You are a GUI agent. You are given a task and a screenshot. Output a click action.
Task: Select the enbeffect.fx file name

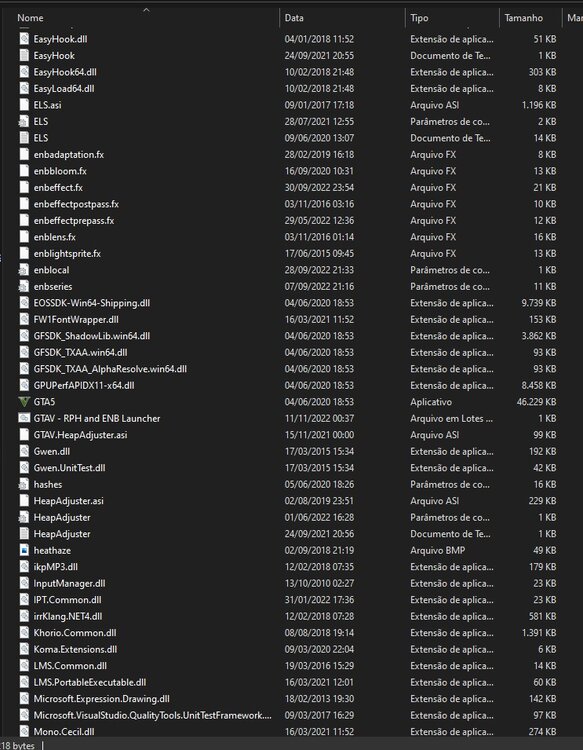[58, 188]
